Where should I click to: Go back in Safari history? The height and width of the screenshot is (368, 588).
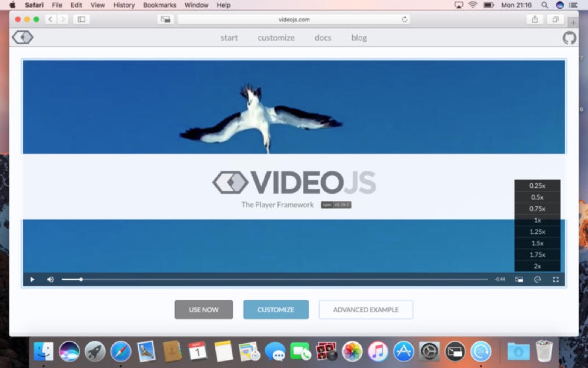pos(50,19)
